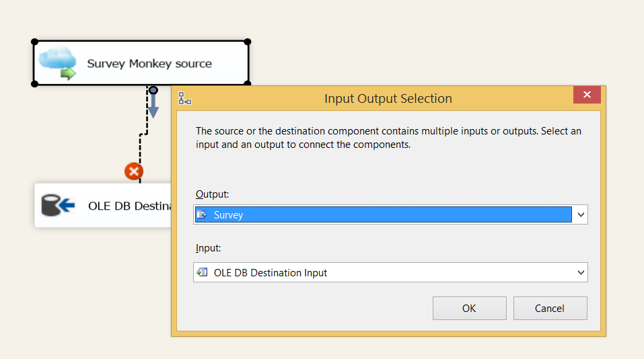Close the Input Output Selection dialog
Image resolution: width=644 pixels, height=359 pixels.
587,95
